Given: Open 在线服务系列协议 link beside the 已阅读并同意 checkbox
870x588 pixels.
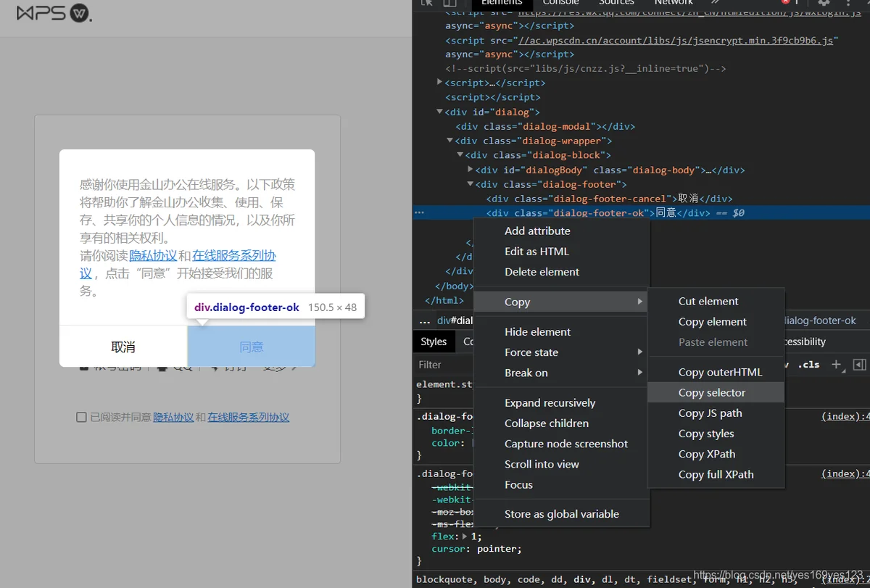Looking at the screenshot, I should tap(249, 417).
